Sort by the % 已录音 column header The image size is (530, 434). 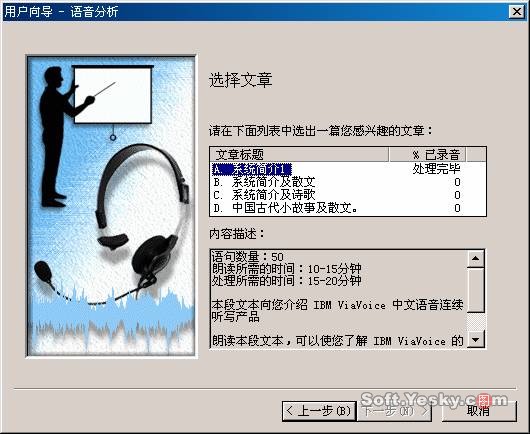click(427, 154)
